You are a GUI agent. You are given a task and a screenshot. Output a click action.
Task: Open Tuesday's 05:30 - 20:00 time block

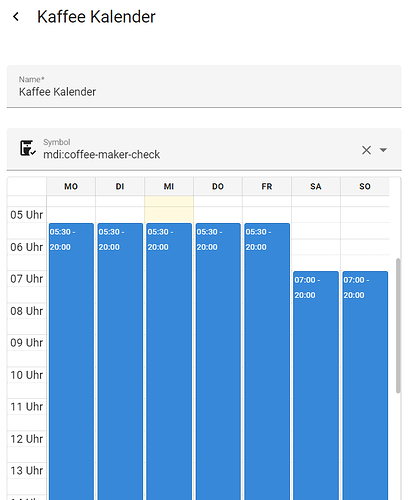[x=120, y=361]
